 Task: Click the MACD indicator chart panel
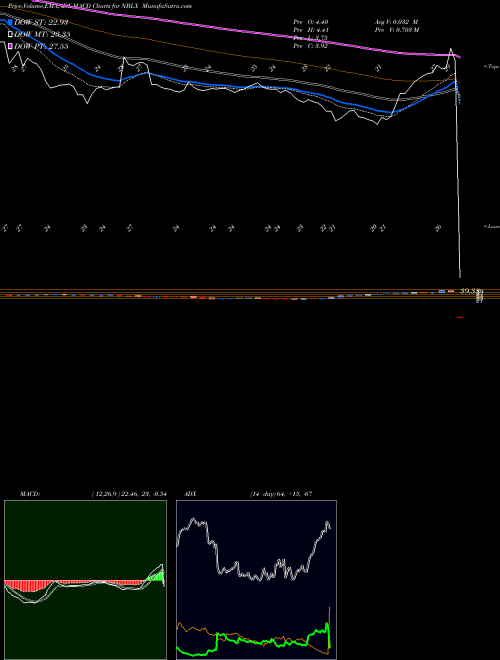(85, 580)
